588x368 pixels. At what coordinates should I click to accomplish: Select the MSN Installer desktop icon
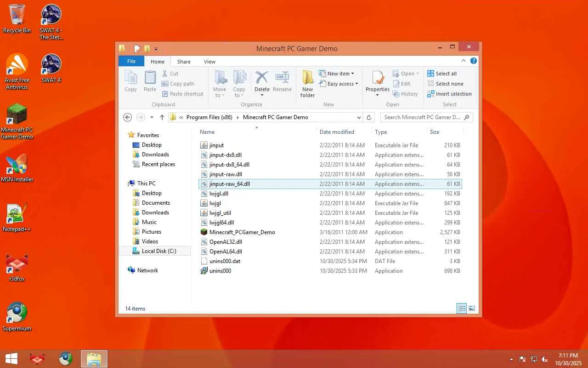(17, 168)
